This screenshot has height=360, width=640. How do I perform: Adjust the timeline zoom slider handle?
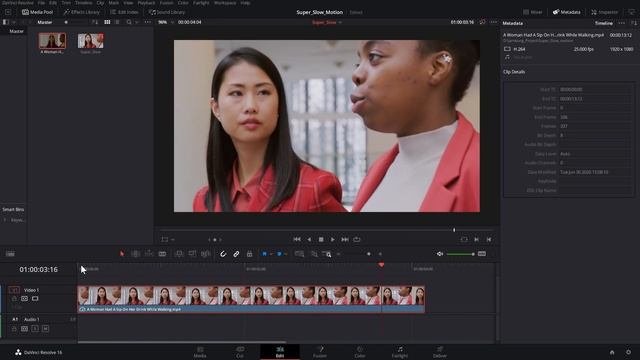click(369, 254)
